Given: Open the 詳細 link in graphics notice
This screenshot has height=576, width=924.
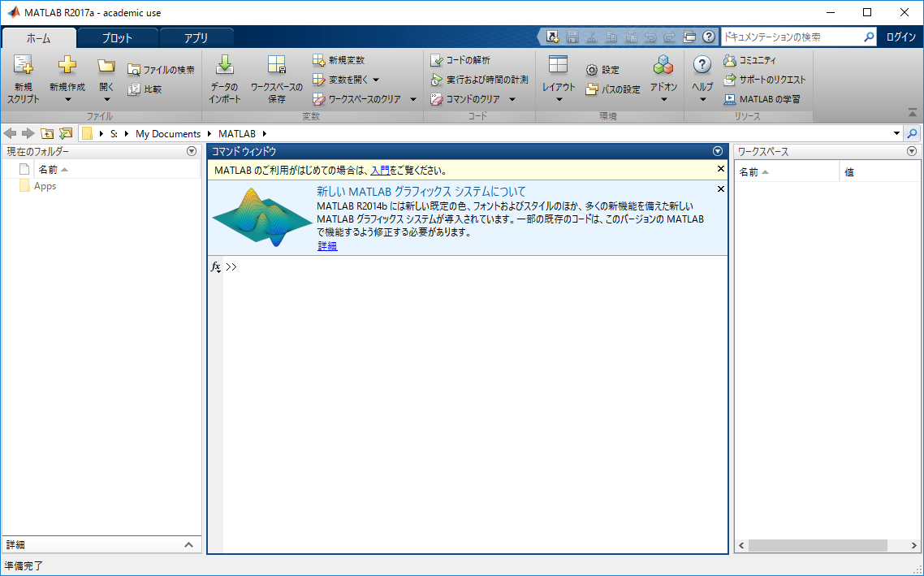Looking at the screenshot, I should pos(327,246).
